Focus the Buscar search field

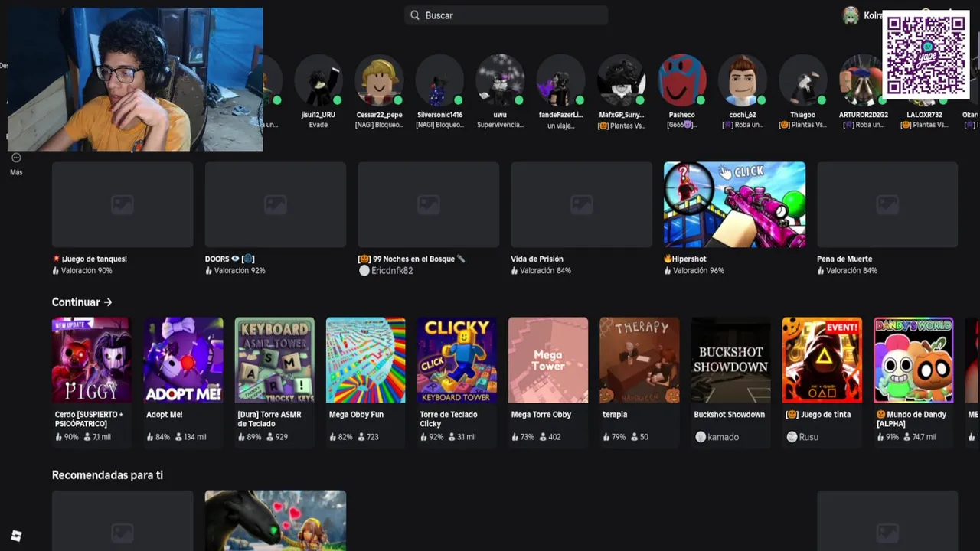[x=506, y=15]
